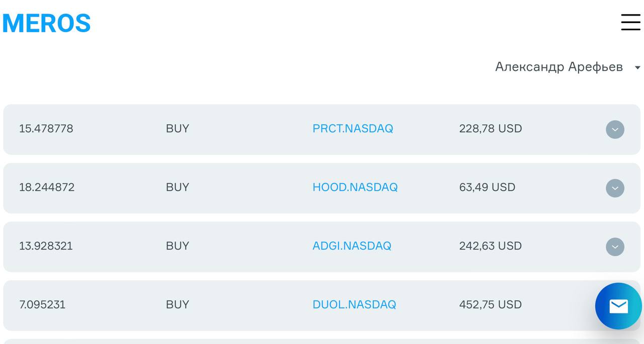Open the hamburger menu
This screenshot has height=344, width=644.
pyautogui.click(x=630, y=22)
